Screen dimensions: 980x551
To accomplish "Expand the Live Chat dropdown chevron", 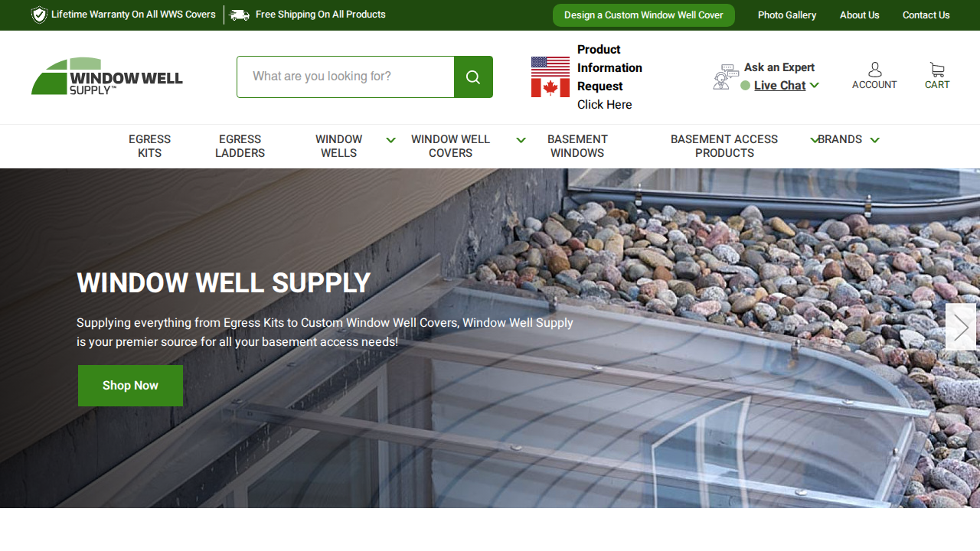I will click(x=814, y=86).
